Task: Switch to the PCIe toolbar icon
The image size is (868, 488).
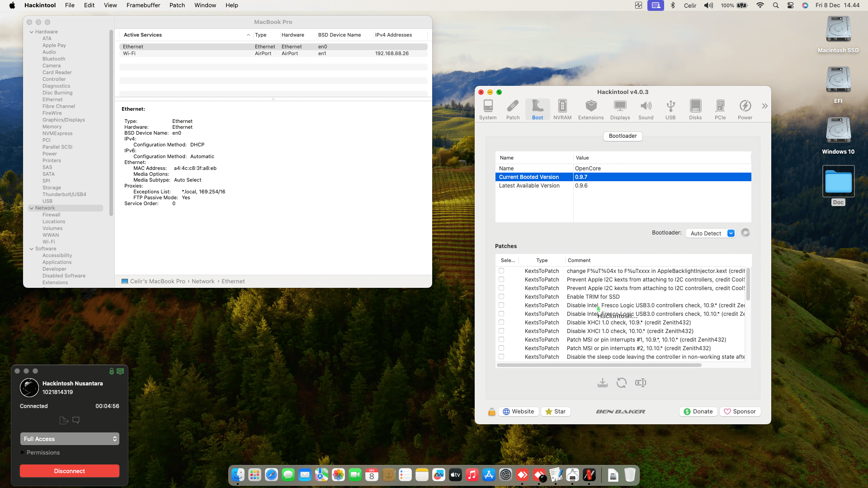Action: click(720, 109)
